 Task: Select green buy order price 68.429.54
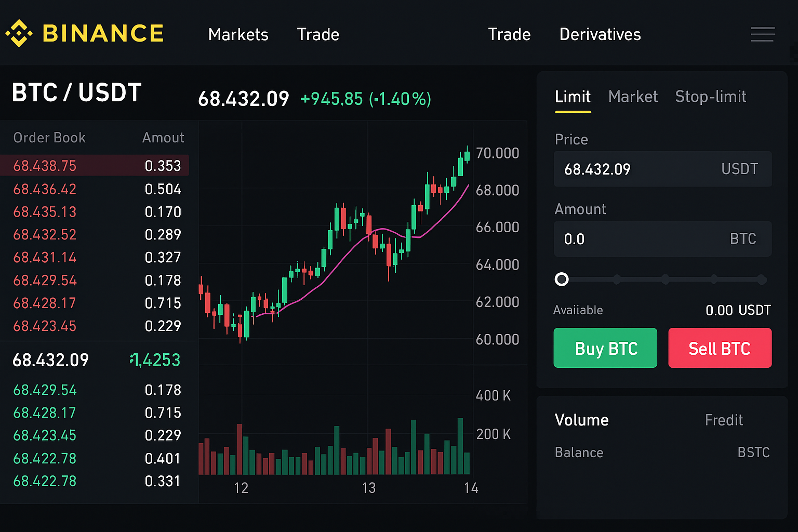(45, 390)
